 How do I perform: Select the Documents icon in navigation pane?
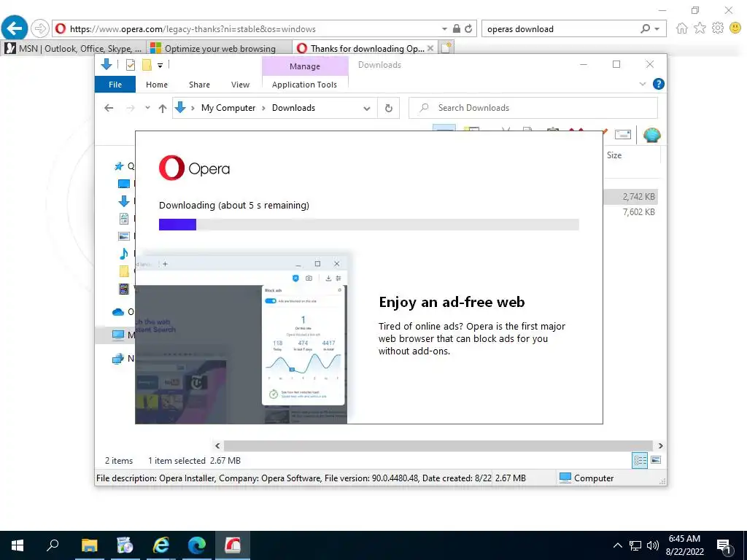pyautogui.click(x=124, y=219)
